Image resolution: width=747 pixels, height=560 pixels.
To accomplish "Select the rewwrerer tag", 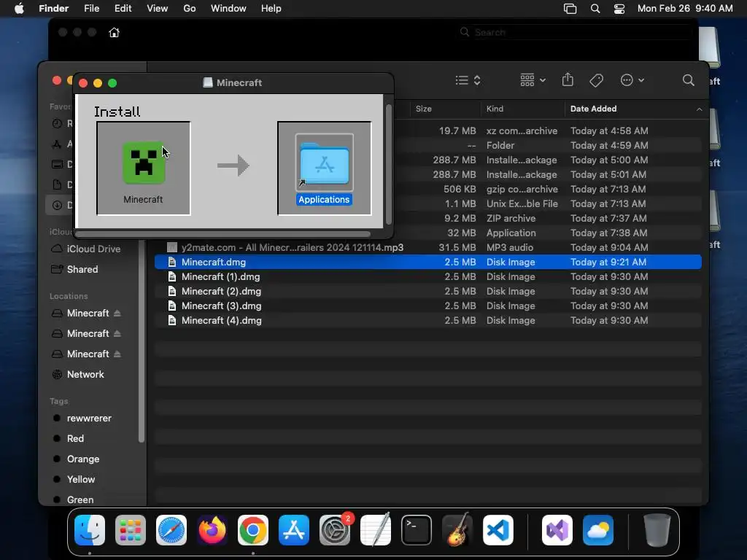I will [x=89, y=419].
